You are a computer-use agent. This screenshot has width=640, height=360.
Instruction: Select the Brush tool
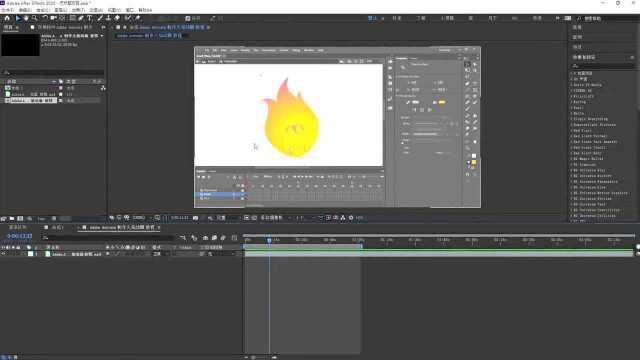100,18
